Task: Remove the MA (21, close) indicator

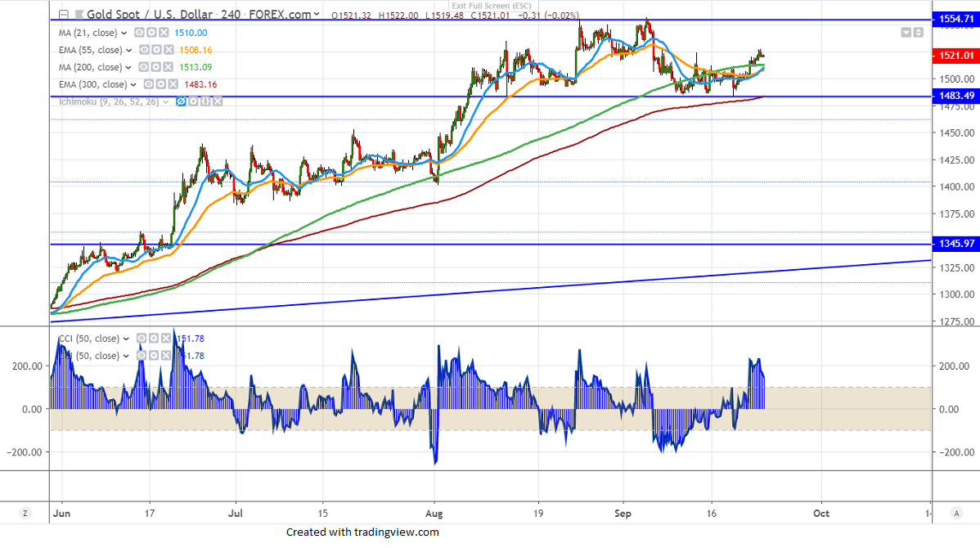Action: [163, 33]
